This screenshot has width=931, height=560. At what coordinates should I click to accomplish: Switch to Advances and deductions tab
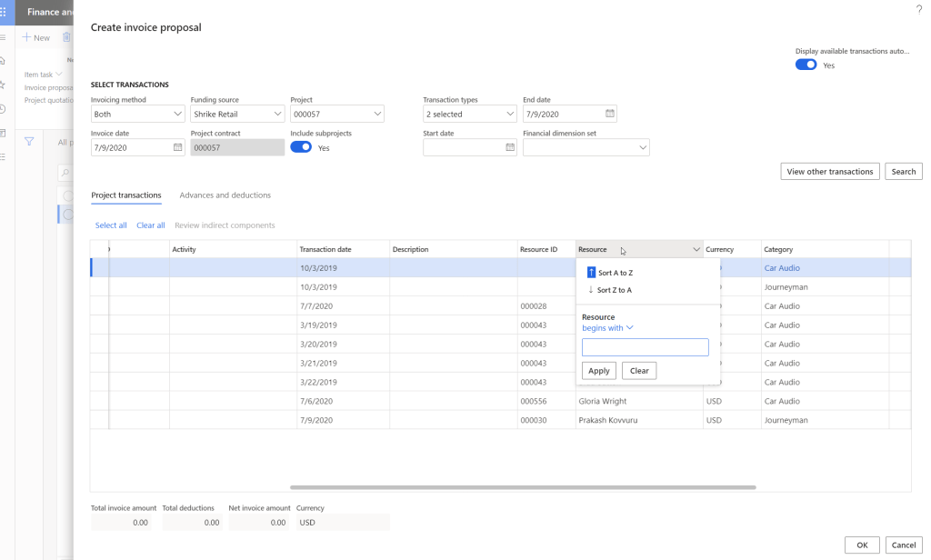(225, 195)
